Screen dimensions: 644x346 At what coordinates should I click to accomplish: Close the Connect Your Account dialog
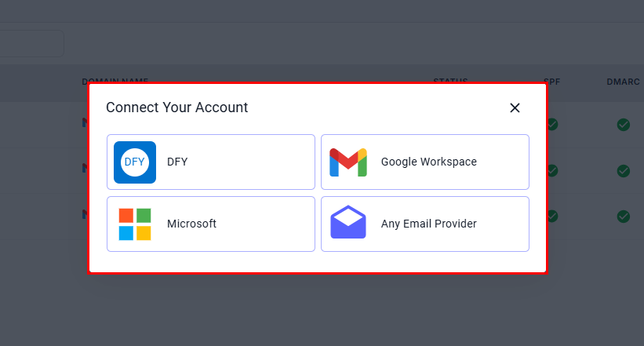(x=515, y=108)
